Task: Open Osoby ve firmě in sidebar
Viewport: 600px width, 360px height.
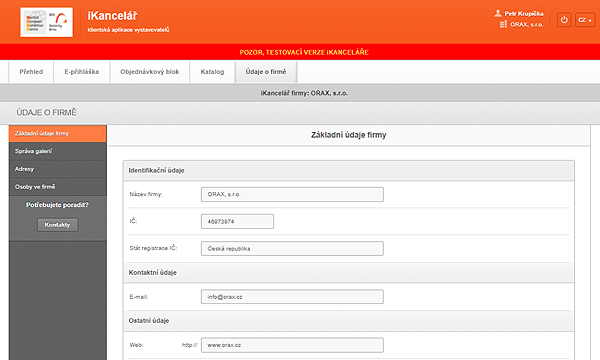Action: (x=58, y=187)
